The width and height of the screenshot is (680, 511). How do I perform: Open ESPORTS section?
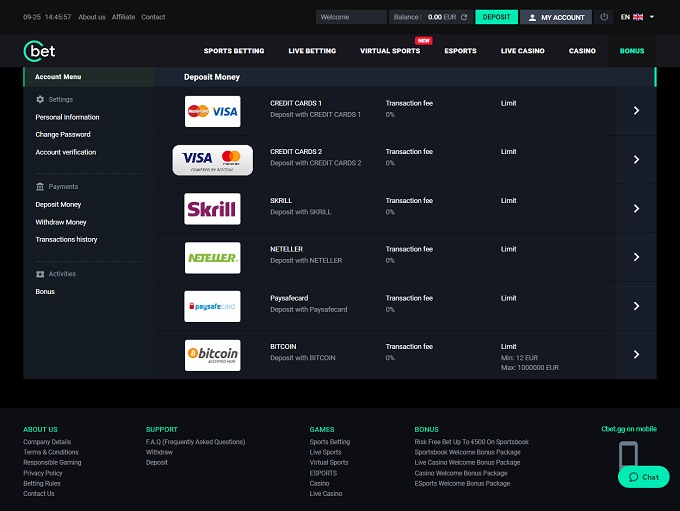(460, 51)
